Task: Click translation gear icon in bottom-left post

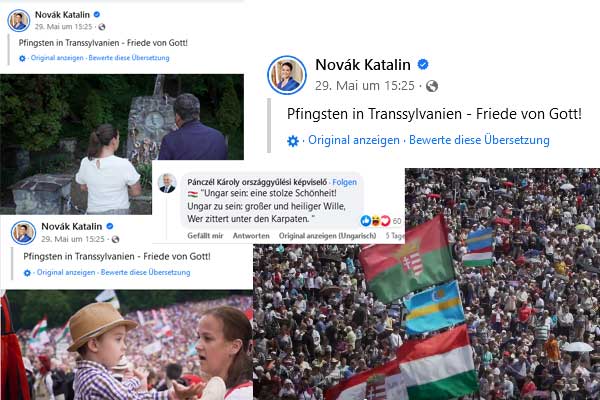Action: [x=27, y=273]
